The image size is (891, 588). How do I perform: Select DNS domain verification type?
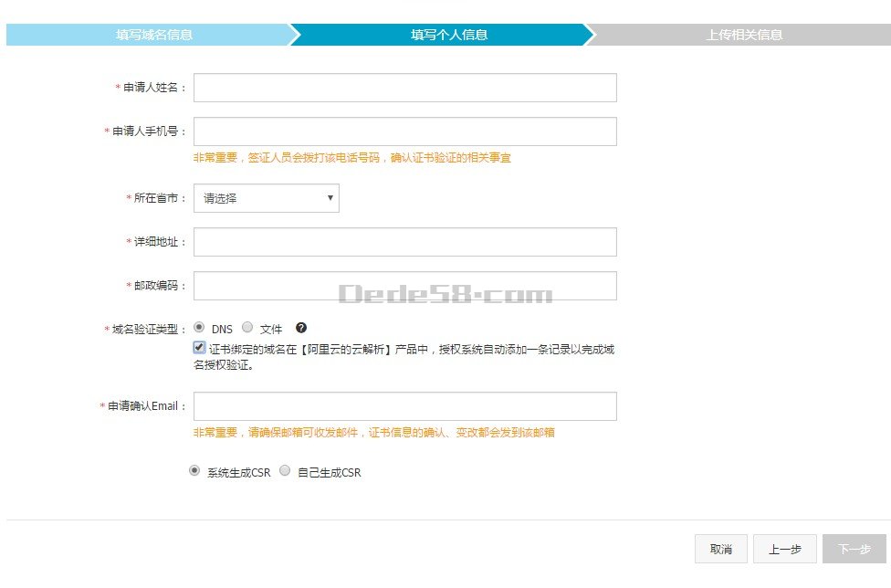click(199, 327)
